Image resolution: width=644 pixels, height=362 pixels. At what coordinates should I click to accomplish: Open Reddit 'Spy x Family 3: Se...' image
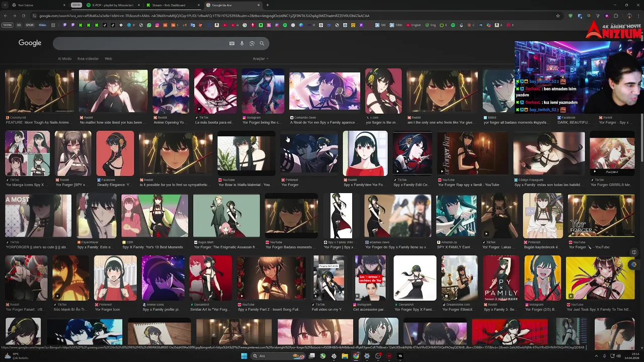(x=501, y=278)
